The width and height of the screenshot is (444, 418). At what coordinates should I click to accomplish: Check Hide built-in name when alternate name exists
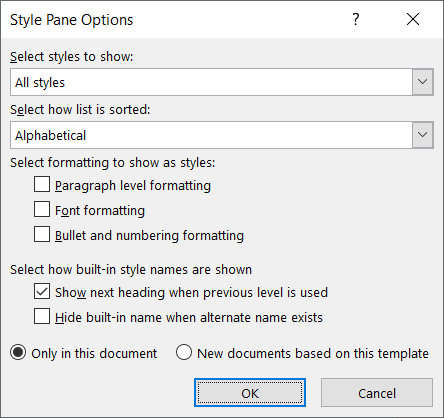click(42, 316)
